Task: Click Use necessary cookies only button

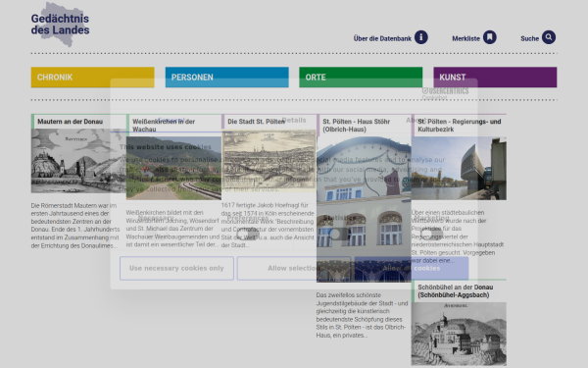Action: tap(176, 268)
